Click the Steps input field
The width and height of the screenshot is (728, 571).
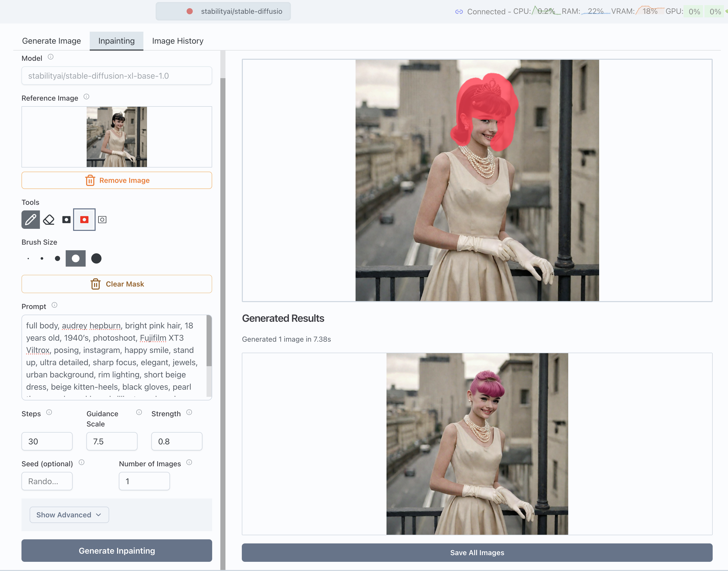point(47,441)
